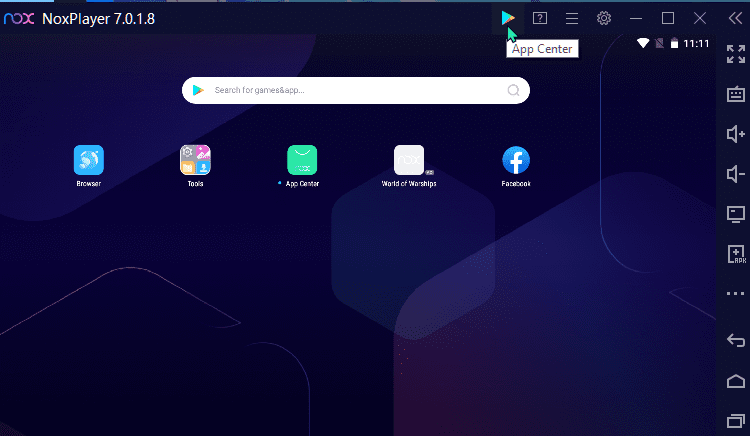Screen dimensions: 750x436
Task: Click the 11:11 clock in status bar
Action: pos(696,44)
